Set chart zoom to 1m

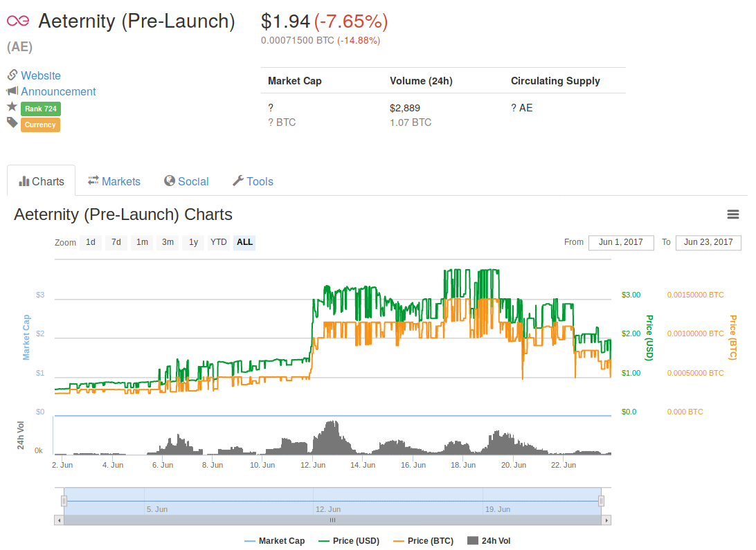142,242
